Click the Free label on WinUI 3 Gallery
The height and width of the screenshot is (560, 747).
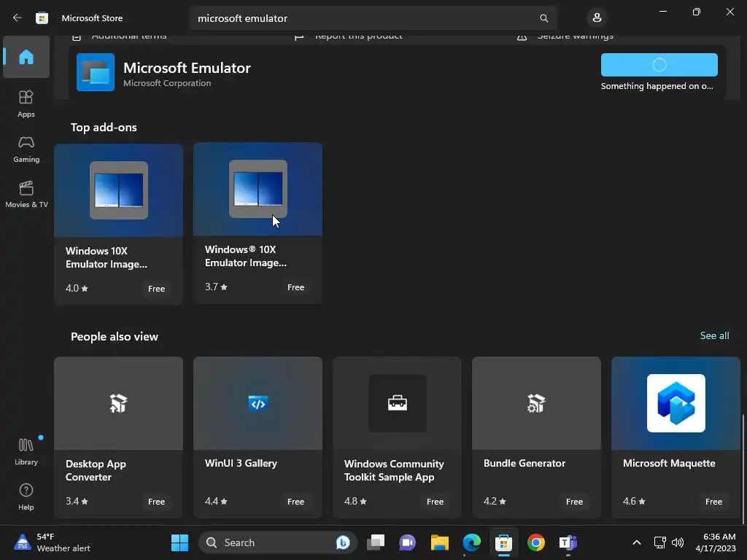pos(295,502)
